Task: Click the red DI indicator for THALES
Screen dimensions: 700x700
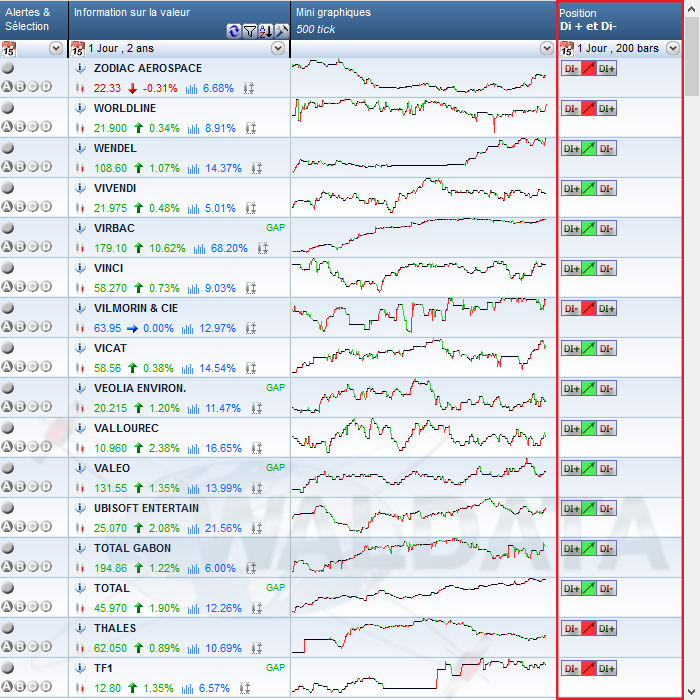Action: pos(589,629)
